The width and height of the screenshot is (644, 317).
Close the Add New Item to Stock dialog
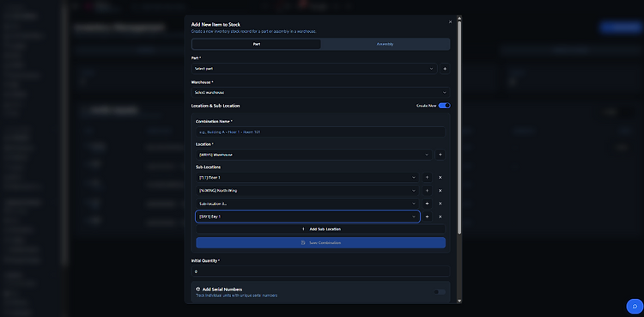(x=450, y=21)
